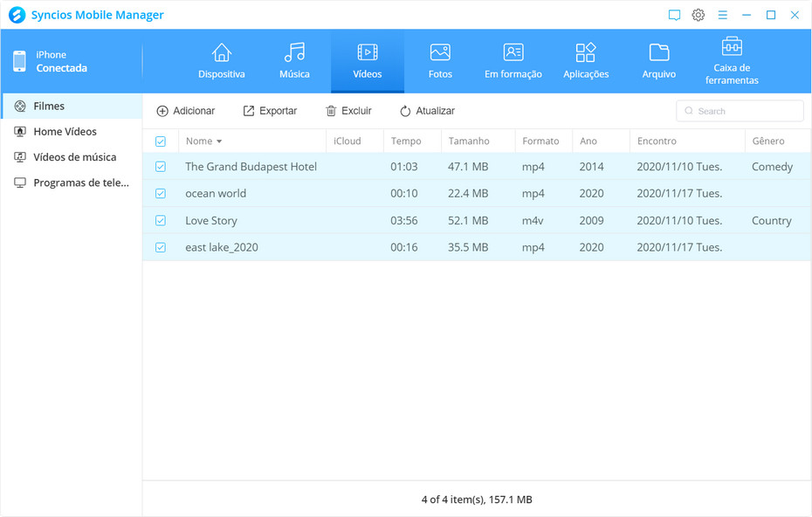Open the feedback message icon in title bar

pos(674,15)
